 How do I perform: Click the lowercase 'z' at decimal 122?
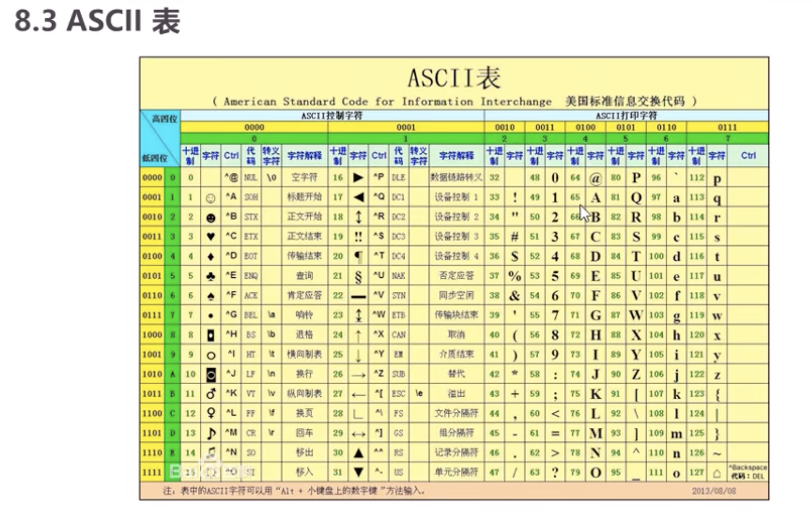(717, 376)
